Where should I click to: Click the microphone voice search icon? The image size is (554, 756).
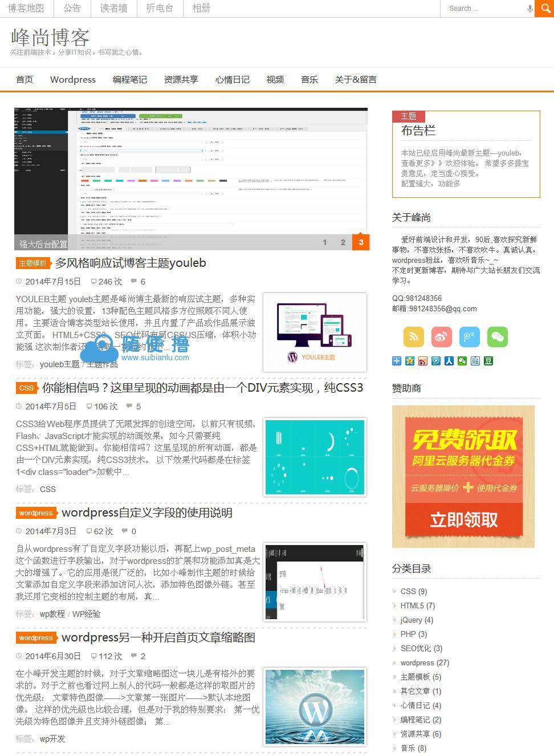point(529,9)
